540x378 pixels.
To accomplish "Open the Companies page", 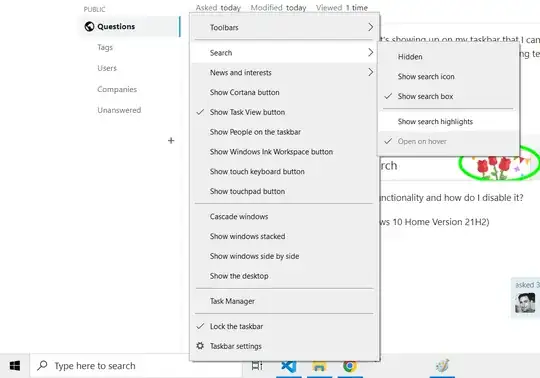I will click(x=117, y=90).
